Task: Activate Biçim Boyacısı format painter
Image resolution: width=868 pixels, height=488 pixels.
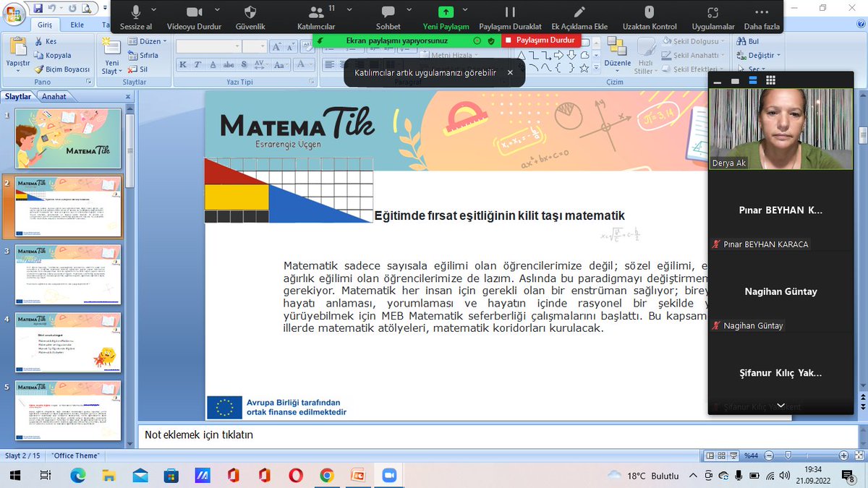Action: click(x=62, y=69)
